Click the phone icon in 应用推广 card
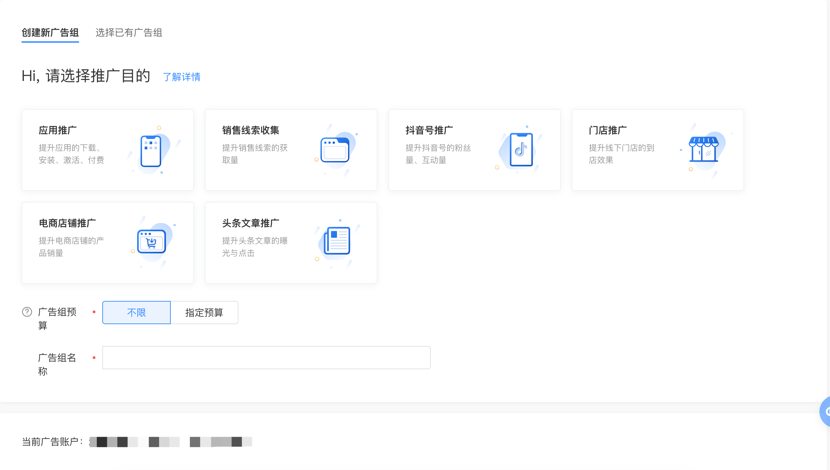This screenshot has width=830, height=470. (x=151, y=151)
